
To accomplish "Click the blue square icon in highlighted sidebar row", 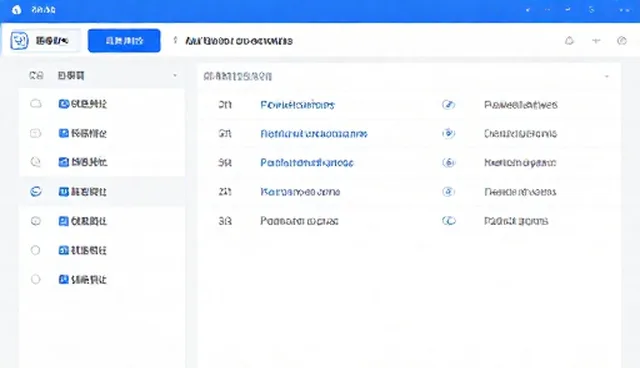I will tap(64, 191).
